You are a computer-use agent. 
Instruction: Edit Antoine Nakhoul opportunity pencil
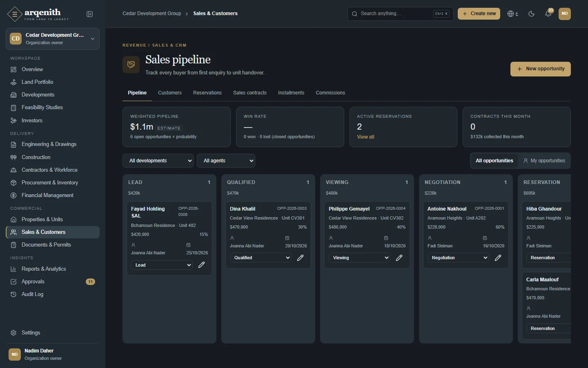pos(498,258)
